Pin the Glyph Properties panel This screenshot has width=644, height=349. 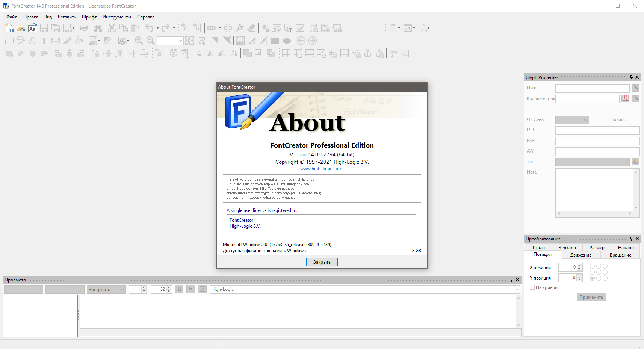(x=631, y=77)
